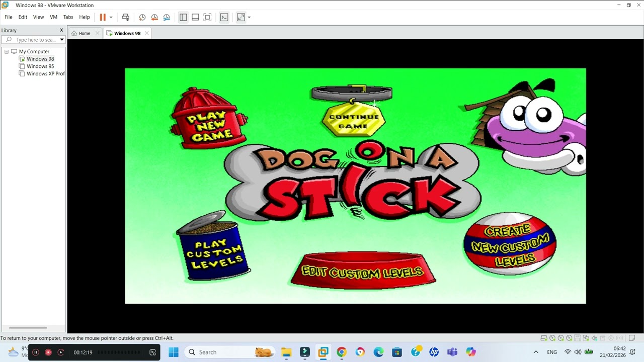This screenshot has height=362, width=644.
Task: Click the recorder restart circular arrow button
Action: click(x=61, y=352)
